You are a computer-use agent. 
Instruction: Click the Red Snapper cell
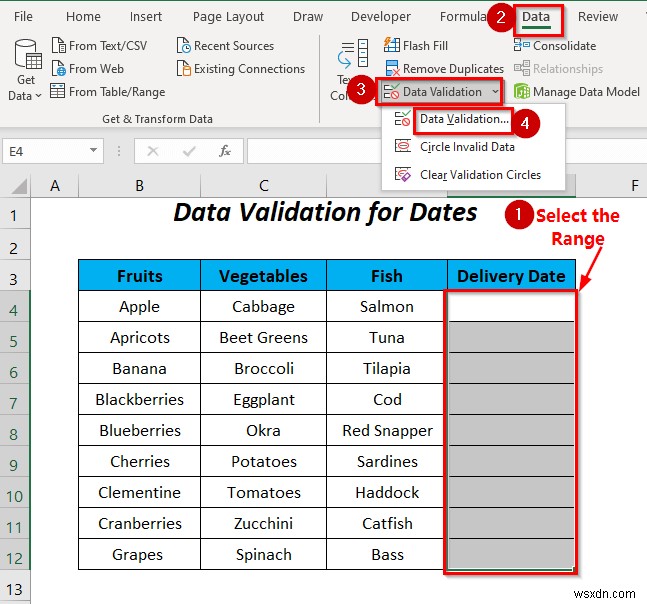click(x=387, y=430)
